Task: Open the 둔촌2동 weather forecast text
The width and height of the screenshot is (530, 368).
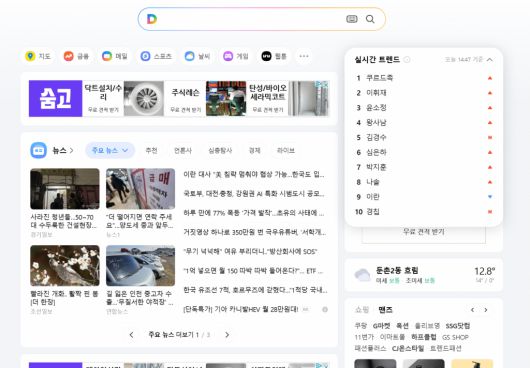Action: (397, 270)
